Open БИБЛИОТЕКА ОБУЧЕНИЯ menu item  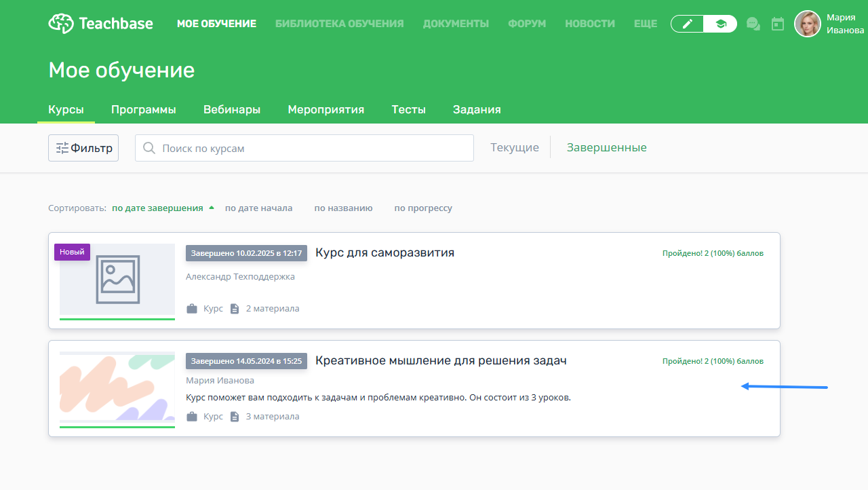point(339,24)
